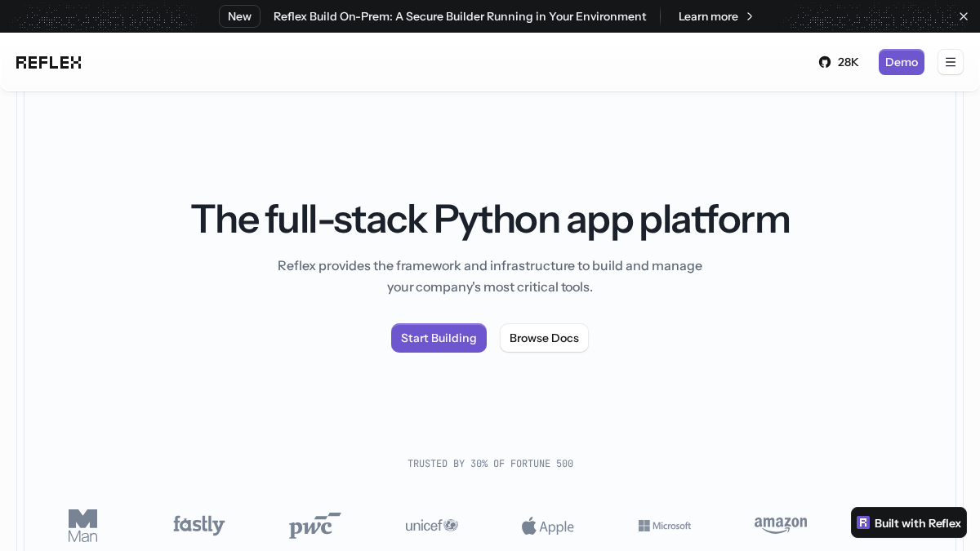Click the subheading starting 'Reflex provides the framework'
This screenshot has height=551, width=980.
(490, 276)
